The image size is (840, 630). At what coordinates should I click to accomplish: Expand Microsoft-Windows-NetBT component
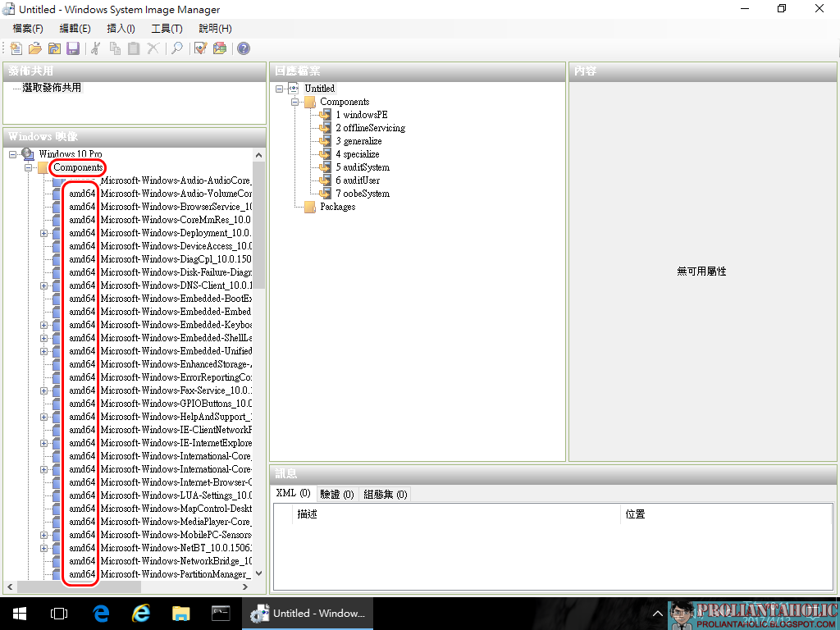tap(43, 548)
